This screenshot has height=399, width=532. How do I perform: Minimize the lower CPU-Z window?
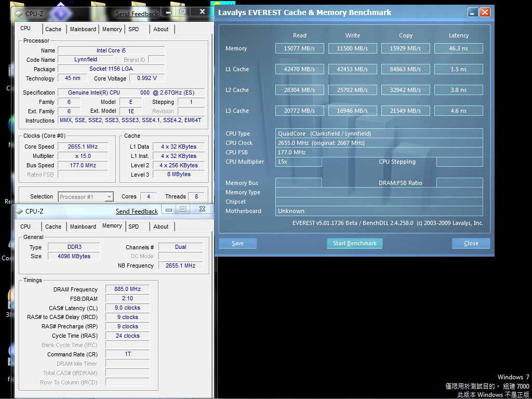click(x=169, y=209)
